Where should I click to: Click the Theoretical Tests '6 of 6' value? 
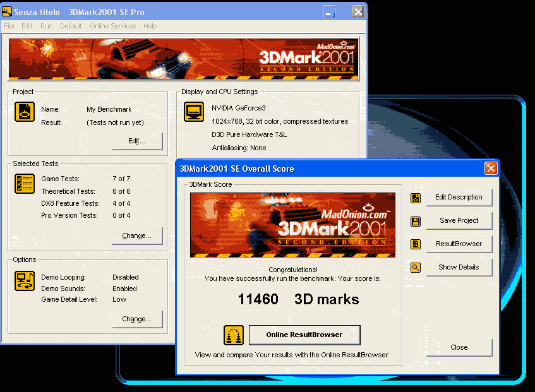(x=121, y=191)
